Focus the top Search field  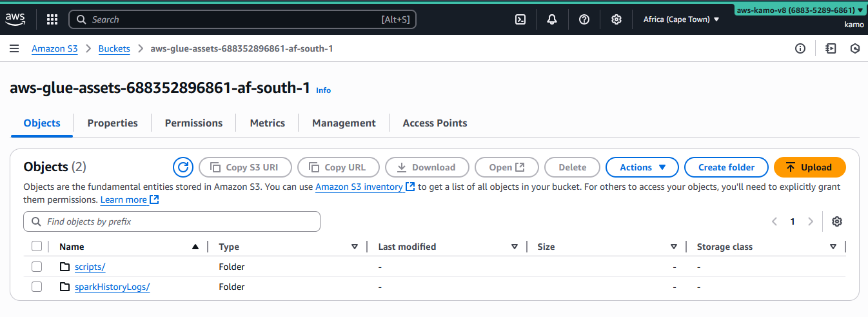[x=242, y=19]
